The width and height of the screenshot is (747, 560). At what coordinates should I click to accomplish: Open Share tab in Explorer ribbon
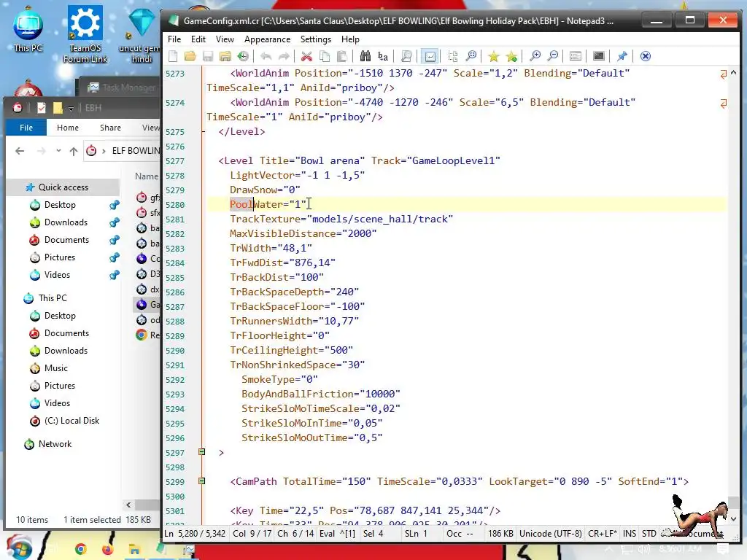click(111, 128)
